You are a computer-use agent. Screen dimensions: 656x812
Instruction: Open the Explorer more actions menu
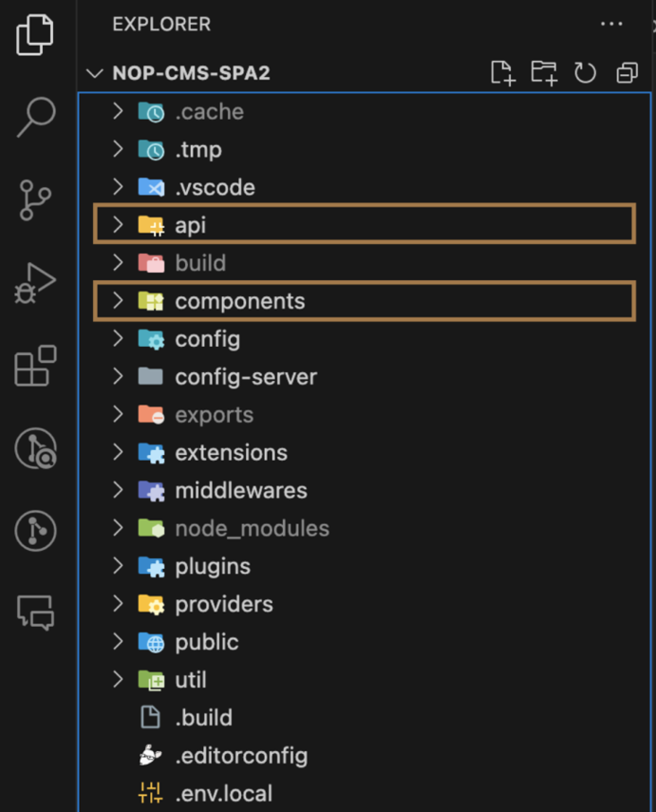click(611, 24)
